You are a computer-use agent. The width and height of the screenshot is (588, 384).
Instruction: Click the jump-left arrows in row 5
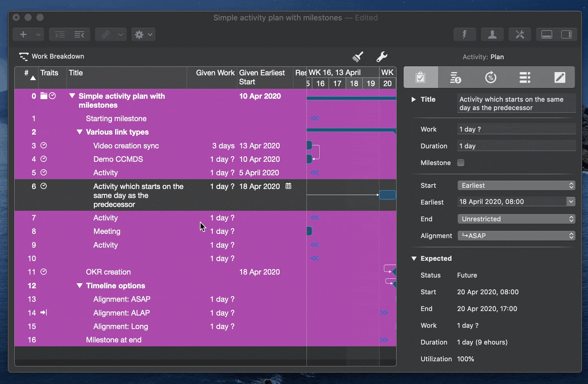315,173
